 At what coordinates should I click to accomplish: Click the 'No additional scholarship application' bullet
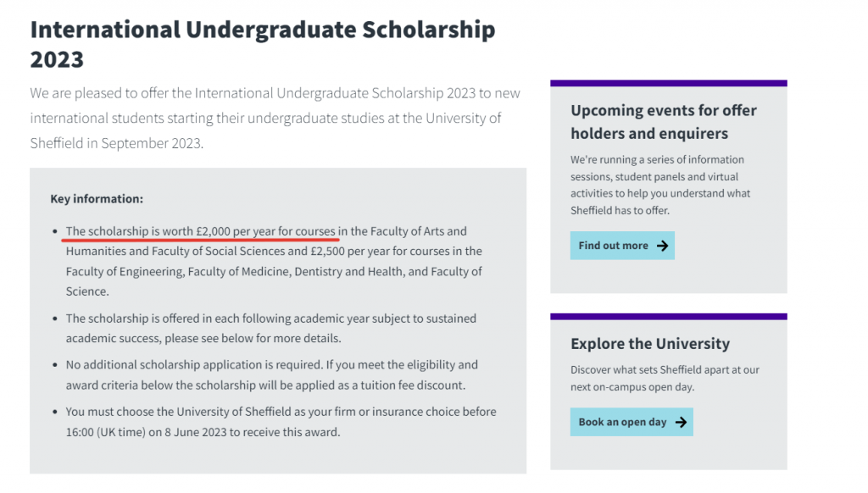tap(271, 375)
